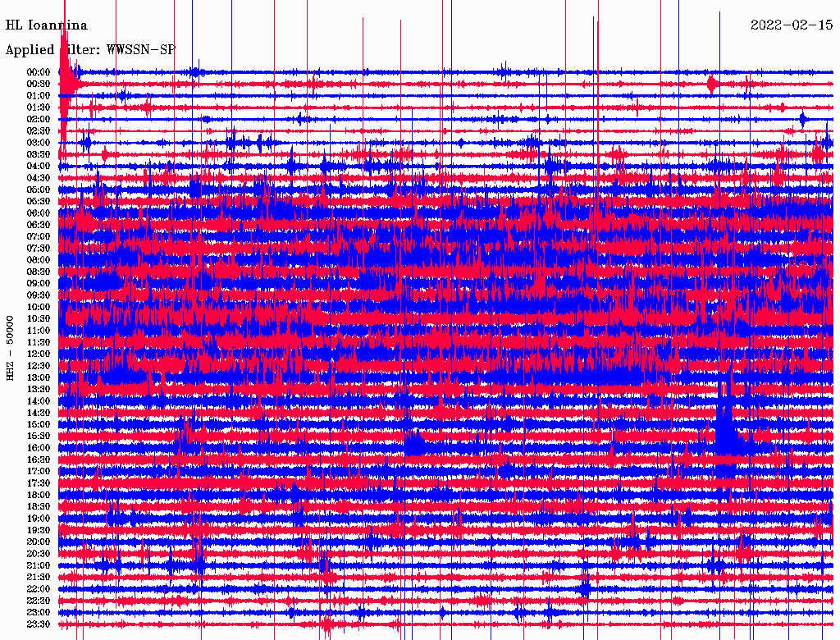Image resolution: width=840 pixels, height=640 pixels.
Task: Select the 17:00 time row label
Action: 39,471
